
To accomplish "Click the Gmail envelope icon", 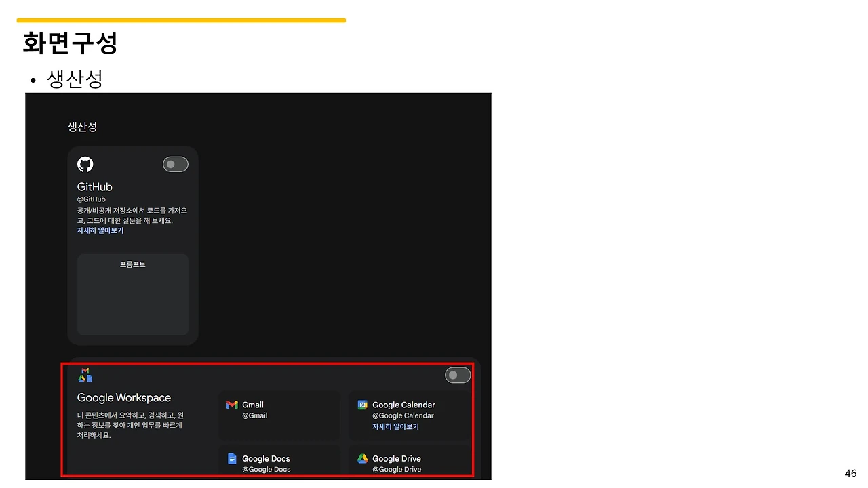I will click(232, 405).
